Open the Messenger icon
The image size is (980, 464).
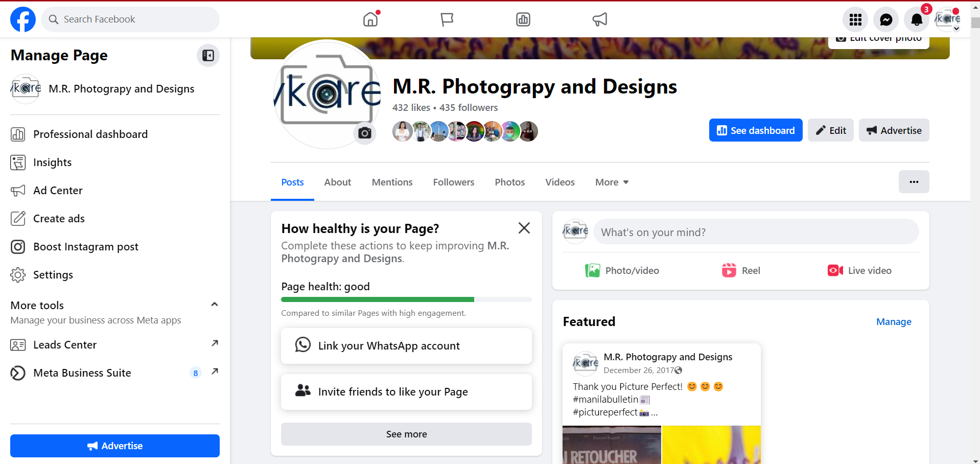[x=886, y=19]
